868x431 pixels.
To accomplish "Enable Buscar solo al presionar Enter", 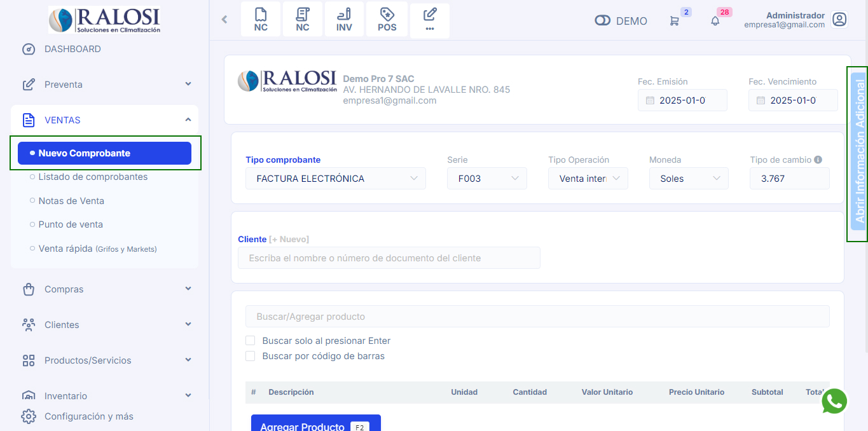I will click(251, 341).
